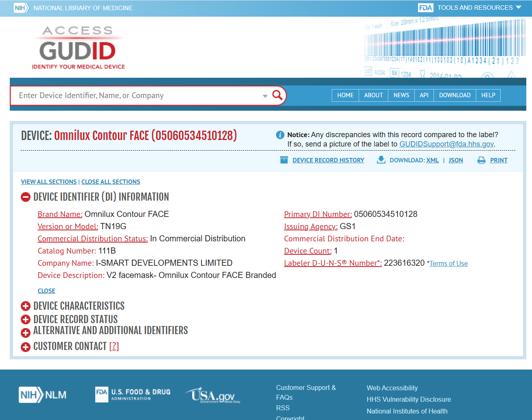
Task: Click the device record history archive icon
Action: coord(284,160)
